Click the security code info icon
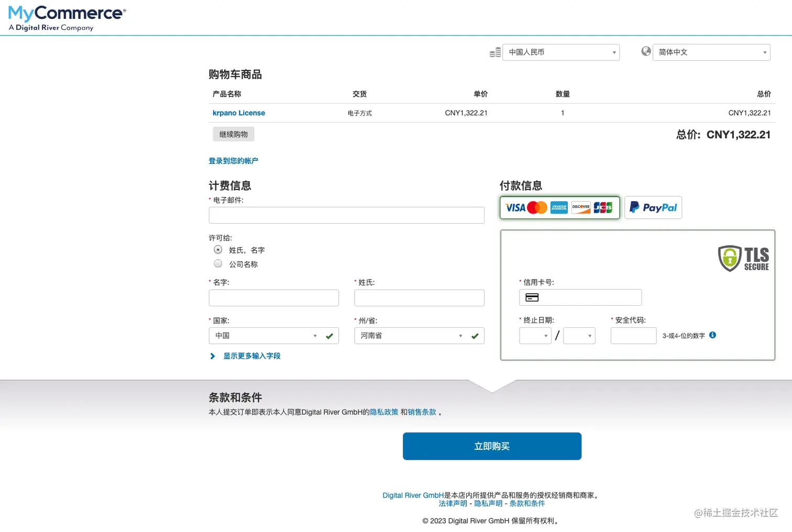The width and height of the screenshot is (792, 532). pyautogui.click(x=712, y=335)
